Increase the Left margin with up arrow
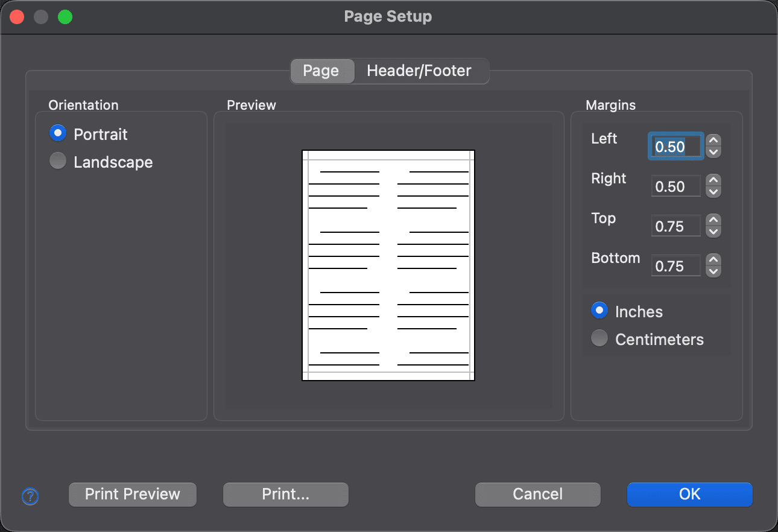This screenshot has height=532, width=778. point(713,140)
